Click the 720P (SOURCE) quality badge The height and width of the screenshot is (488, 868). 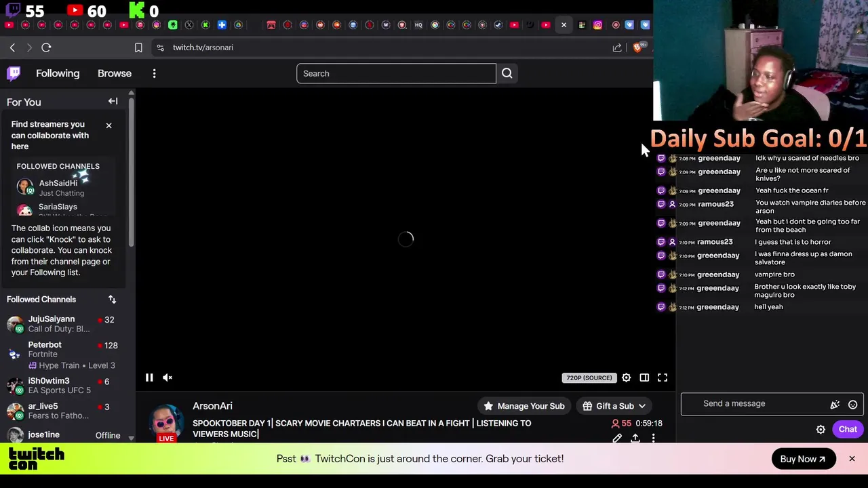coord(589,378)
